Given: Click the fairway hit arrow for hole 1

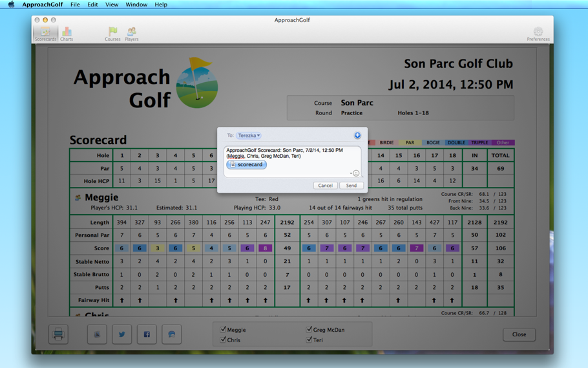Looking at the screenshot, I should tap(121, 300).
